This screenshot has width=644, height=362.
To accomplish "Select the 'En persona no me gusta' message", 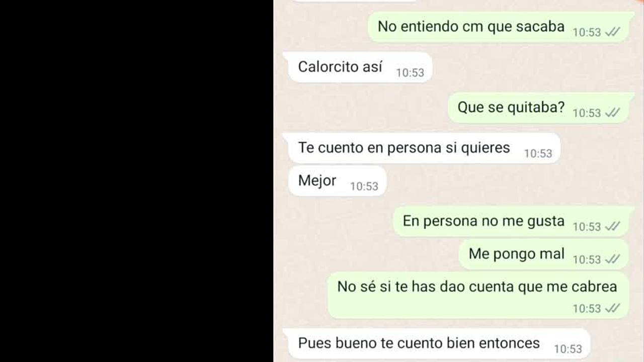I will coord(511,222).
